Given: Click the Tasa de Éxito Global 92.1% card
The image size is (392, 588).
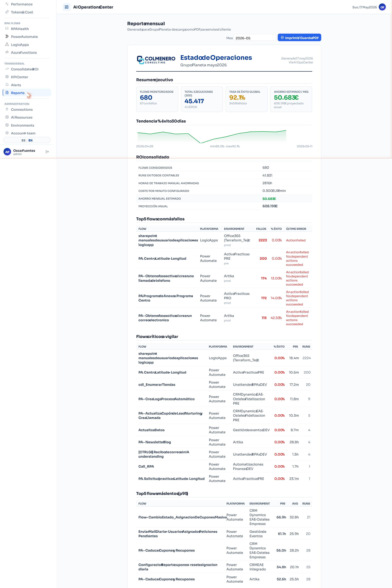Looking at the screenshot, I should pyautogui.click(x=246, y=99).
